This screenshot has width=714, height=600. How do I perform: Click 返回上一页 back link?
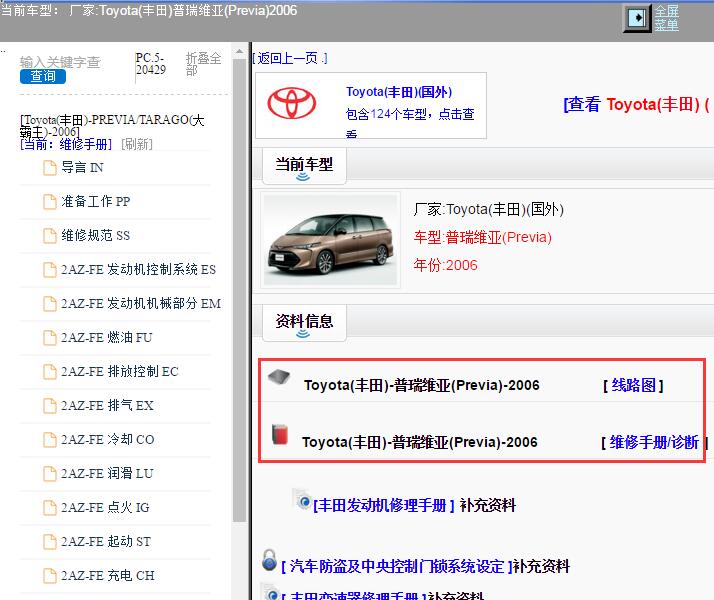tap(290, 58)
